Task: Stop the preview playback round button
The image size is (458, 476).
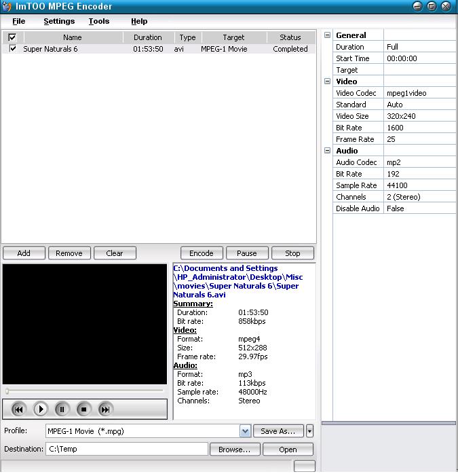Action: [x=83, y=409]
